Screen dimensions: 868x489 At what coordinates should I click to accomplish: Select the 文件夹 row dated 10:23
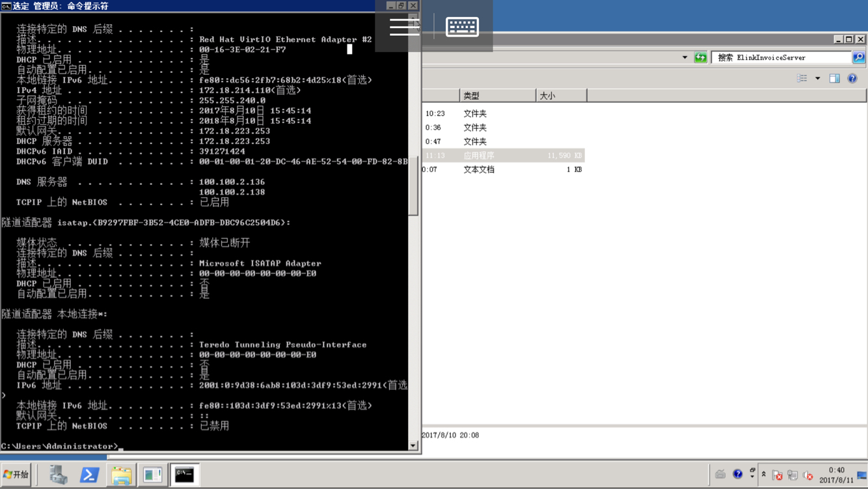click(503, 114)
